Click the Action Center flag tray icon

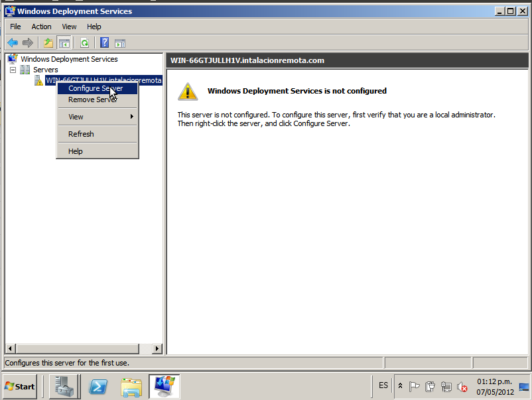pyautogui.click(x=414, y=386)
